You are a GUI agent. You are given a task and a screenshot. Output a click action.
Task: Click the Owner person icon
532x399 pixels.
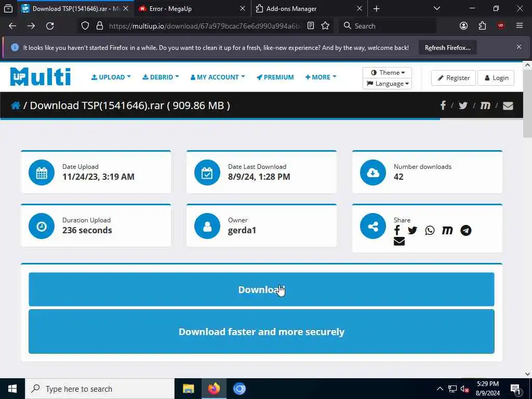pos(207,227)
